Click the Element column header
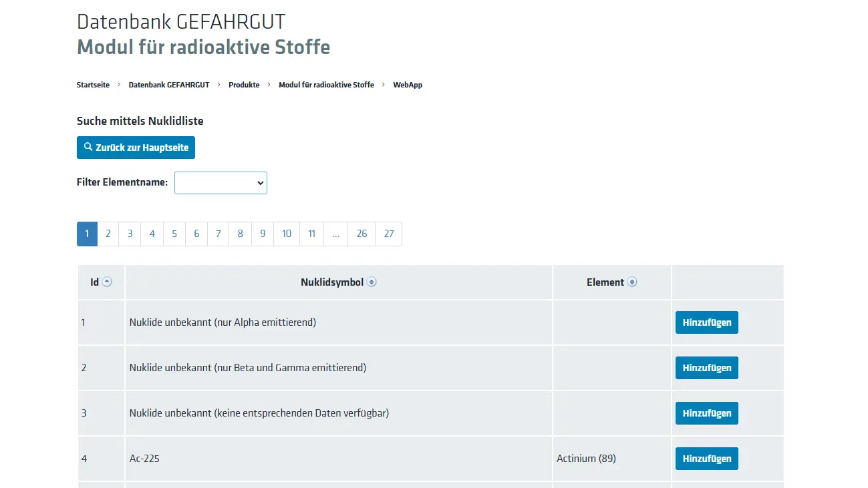 (x=612, y=282)
